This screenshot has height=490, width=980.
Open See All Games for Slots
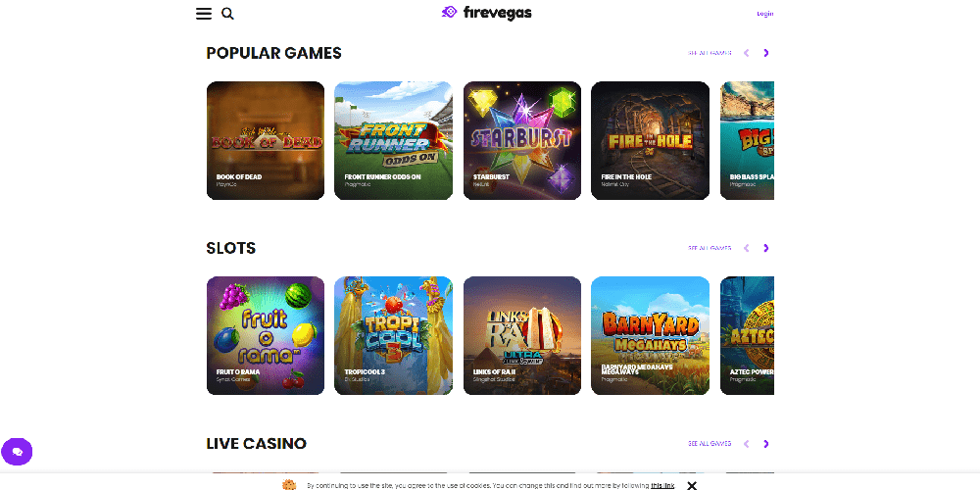tap(710, 248)
